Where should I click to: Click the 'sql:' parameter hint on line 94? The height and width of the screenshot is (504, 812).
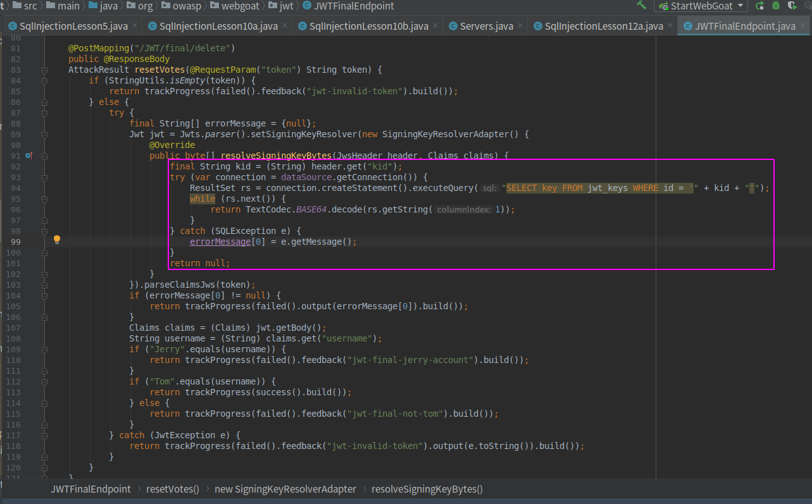click(489, 188)
